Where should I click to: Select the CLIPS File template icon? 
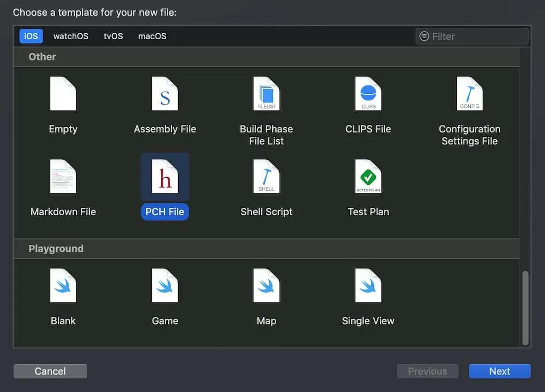coord(368,94)
